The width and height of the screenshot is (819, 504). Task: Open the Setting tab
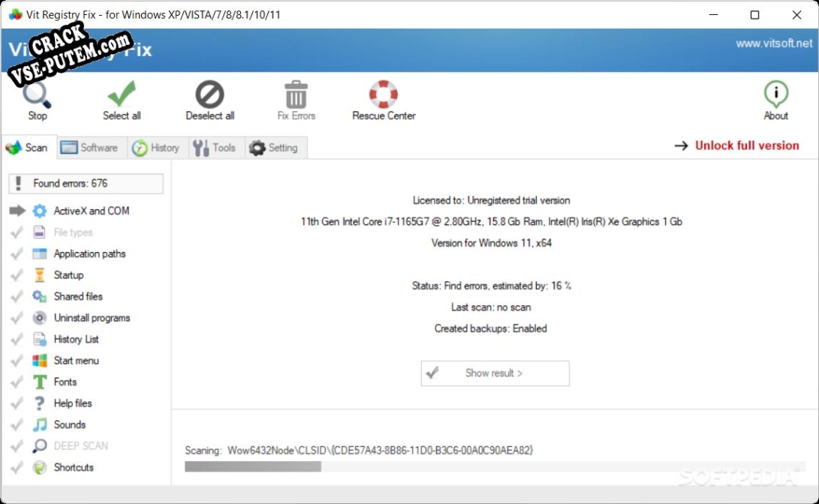pyautogui.click(x=276, y=148)
